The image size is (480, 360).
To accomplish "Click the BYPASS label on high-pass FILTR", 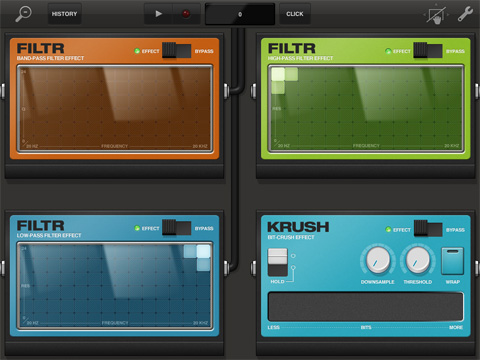I will [455, 51].
